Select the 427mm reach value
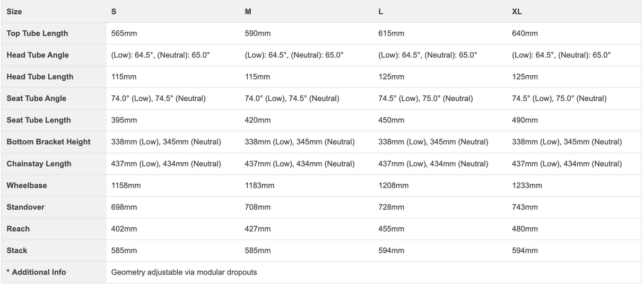Image resolution: width=644 pixels, height=284 pixels. tap(257, 229)
